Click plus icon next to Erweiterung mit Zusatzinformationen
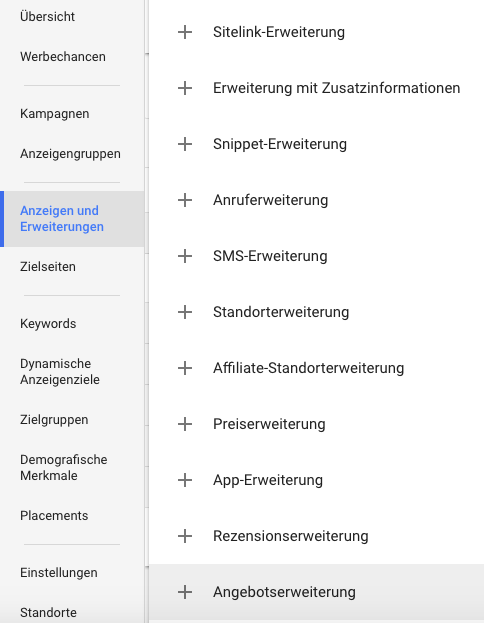The height and width of the screenshot is (623, 484). click(185, 88)
